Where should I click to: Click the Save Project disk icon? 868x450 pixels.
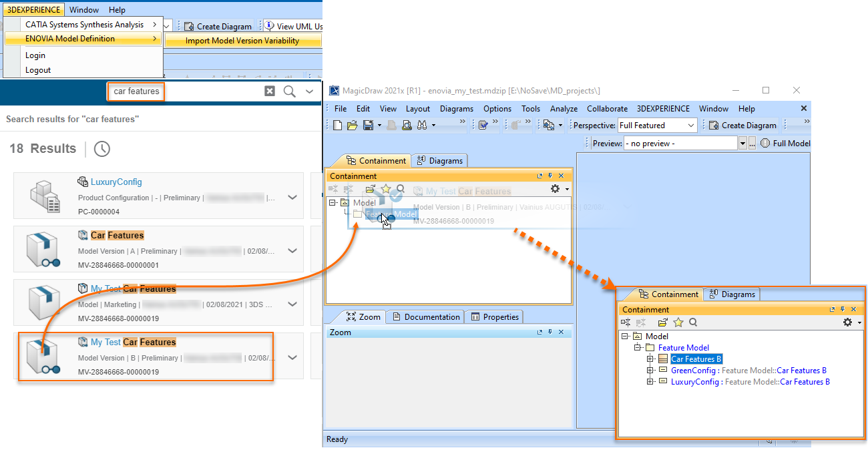(x=368, y=125)
